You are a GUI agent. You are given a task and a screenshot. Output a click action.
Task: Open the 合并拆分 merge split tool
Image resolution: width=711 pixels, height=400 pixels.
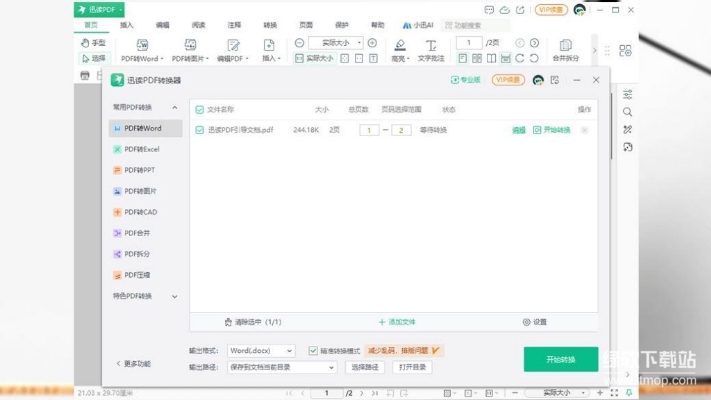pyautogui.click(x=565, y=50)
